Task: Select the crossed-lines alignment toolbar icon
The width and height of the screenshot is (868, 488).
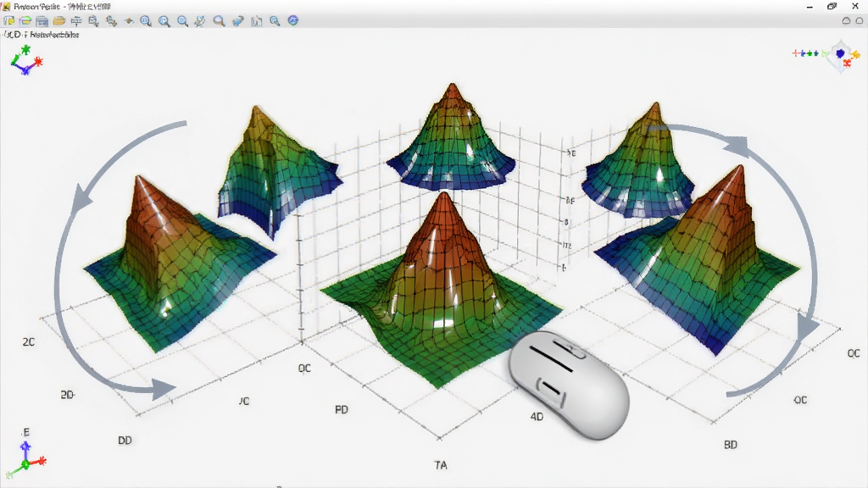Action: click(76, 21)
